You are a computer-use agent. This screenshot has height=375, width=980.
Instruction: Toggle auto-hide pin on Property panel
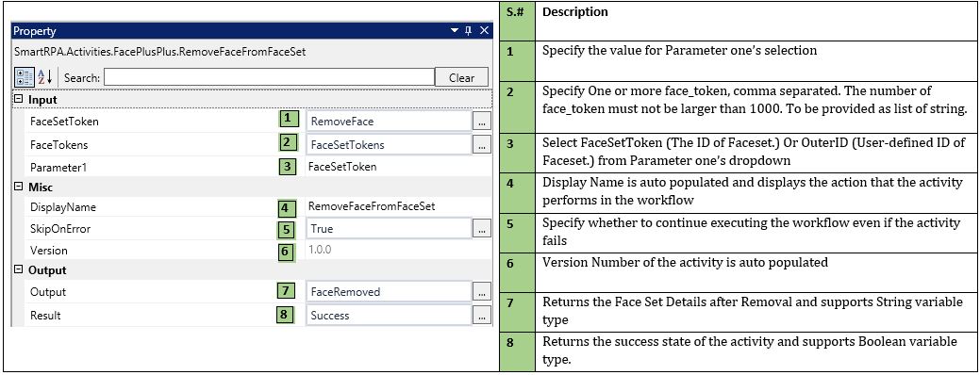469,30
